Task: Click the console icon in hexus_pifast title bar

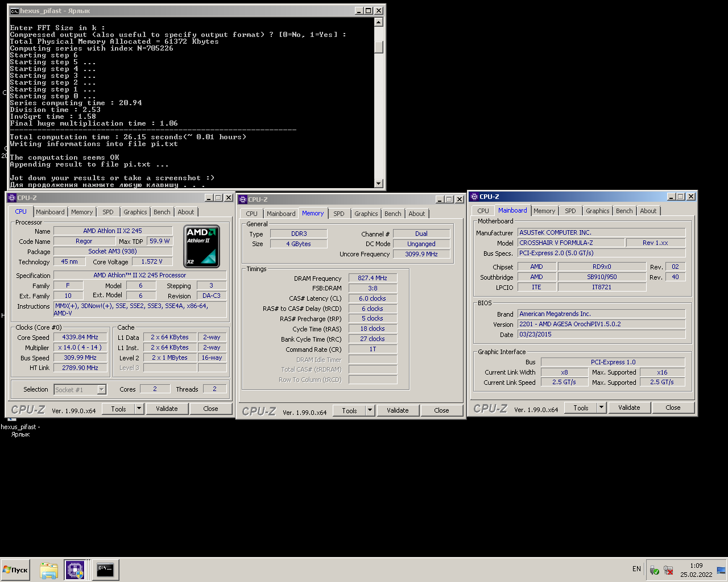Action: tap(14, 11)
